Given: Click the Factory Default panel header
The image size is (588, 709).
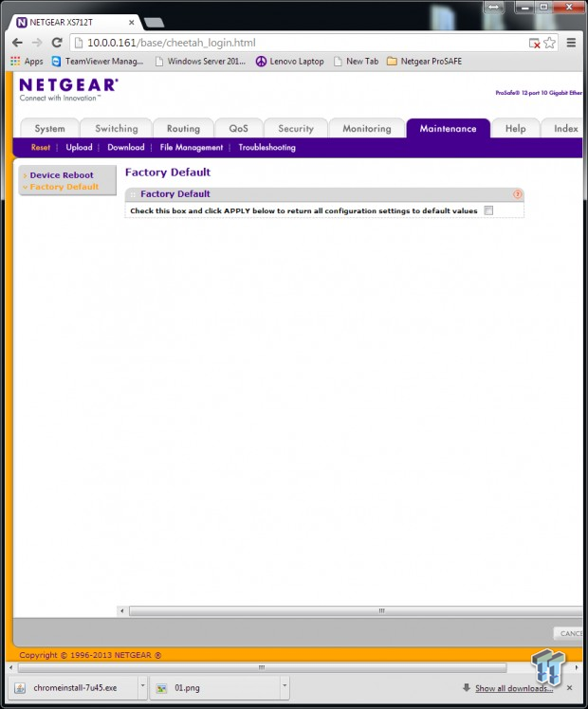Looking at the screenshot, I should coord(324,194).
